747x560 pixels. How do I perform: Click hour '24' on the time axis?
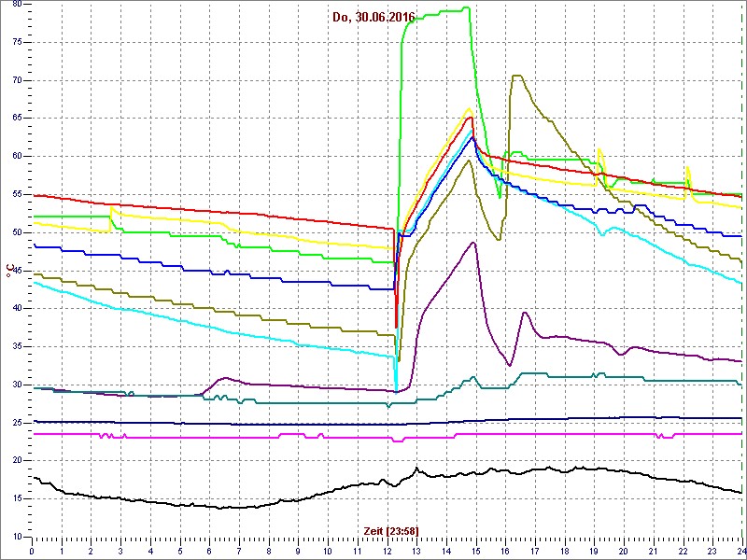tap(741, 551)
